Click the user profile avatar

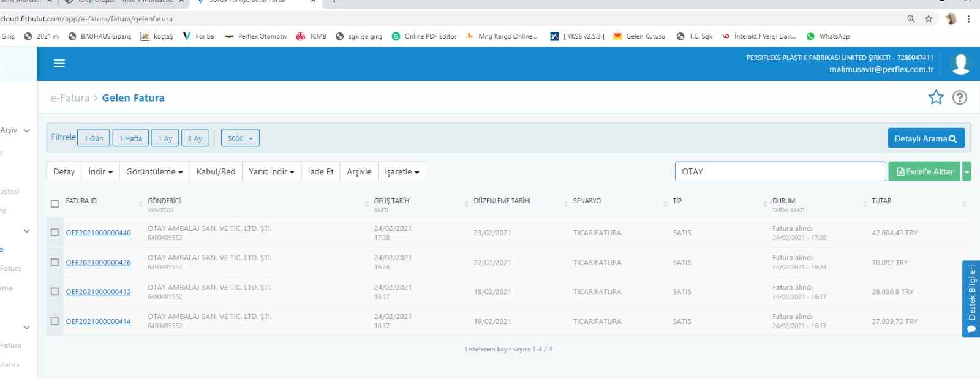click(x=960, y=64)
